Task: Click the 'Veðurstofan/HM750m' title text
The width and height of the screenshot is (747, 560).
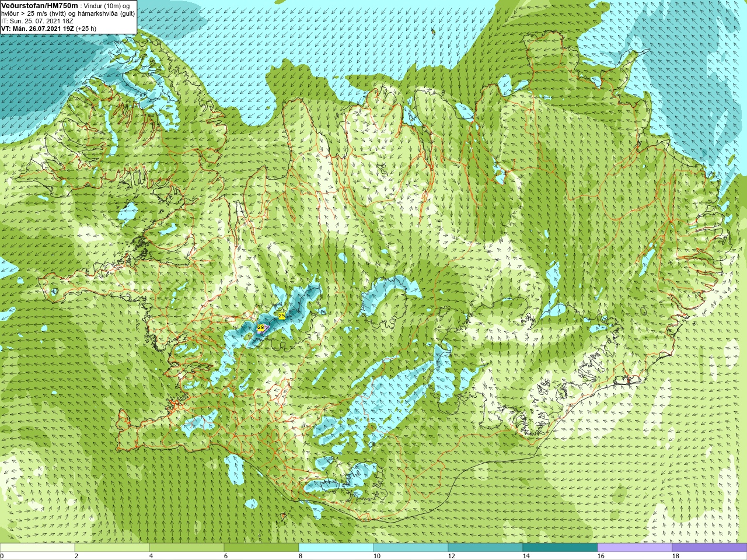Action: tap(40, 5)
